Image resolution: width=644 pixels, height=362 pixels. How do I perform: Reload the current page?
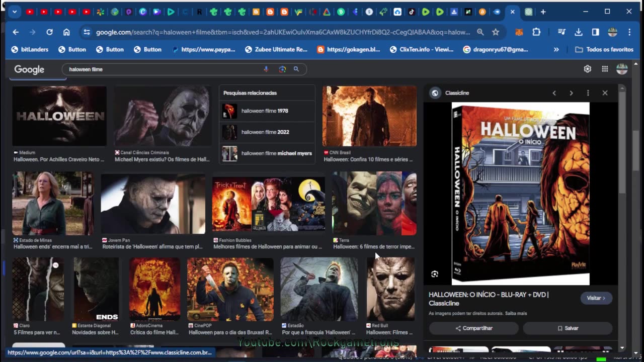49,32
